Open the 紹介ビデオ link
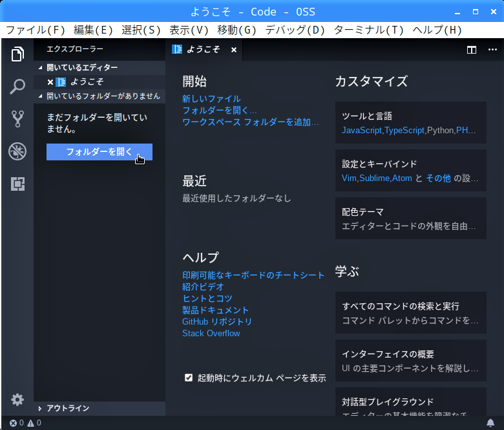504x430 pixels. [203, 287]
